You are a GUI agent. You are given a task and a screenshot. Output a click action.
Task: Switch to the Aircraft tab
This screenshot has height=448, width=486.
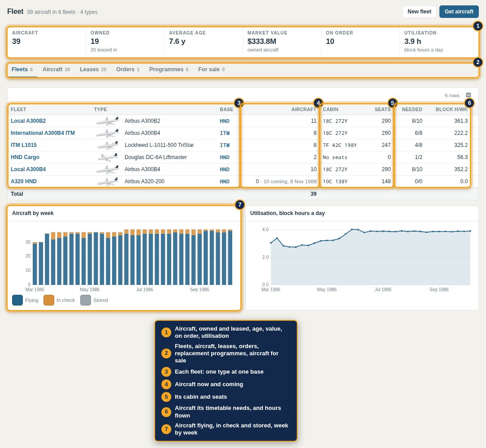pos(56,69)
